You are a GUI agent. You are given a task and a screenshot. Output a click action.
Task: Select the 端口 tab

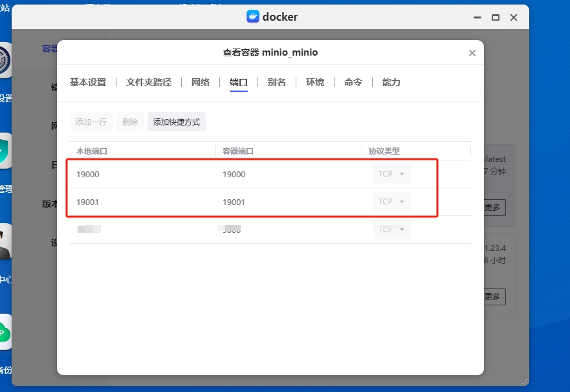239,82
